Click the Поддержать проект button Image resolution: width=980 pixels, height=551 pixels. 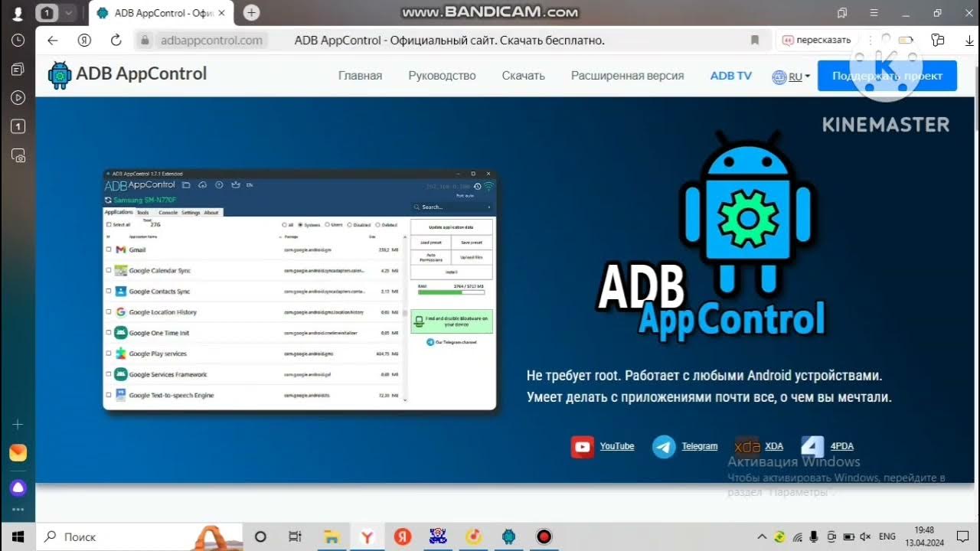887,76
